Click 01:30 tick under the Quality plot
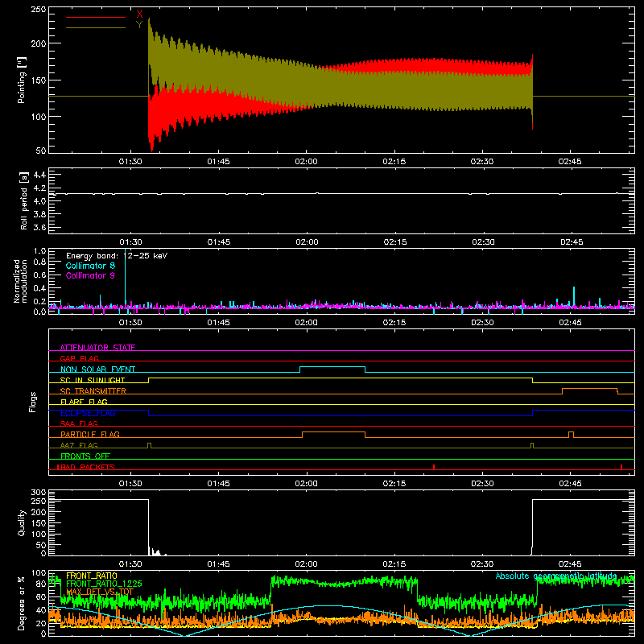Viewport: 644px width, 644px height. pos(130,564)
